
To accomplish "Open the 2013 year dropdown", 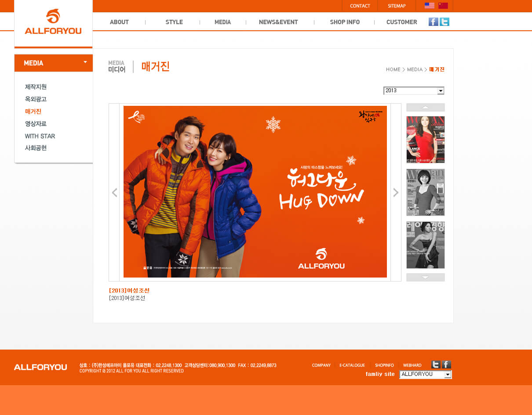I will (441, 90).
